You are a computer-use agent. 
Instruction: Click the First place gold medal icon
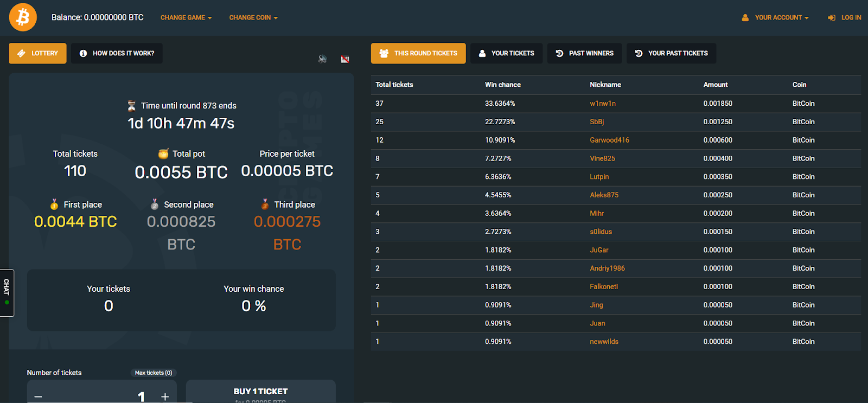54,204
